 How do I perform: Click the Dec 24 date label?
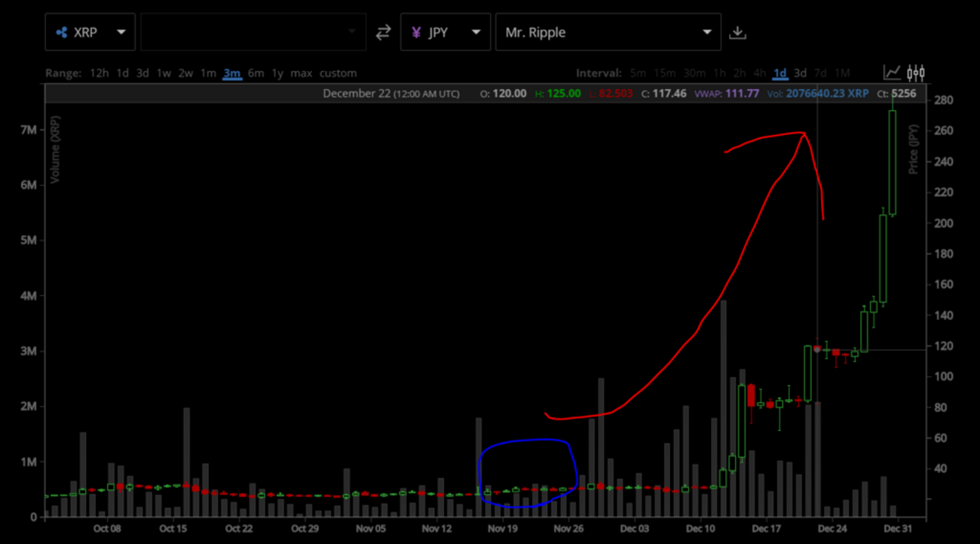832,528
